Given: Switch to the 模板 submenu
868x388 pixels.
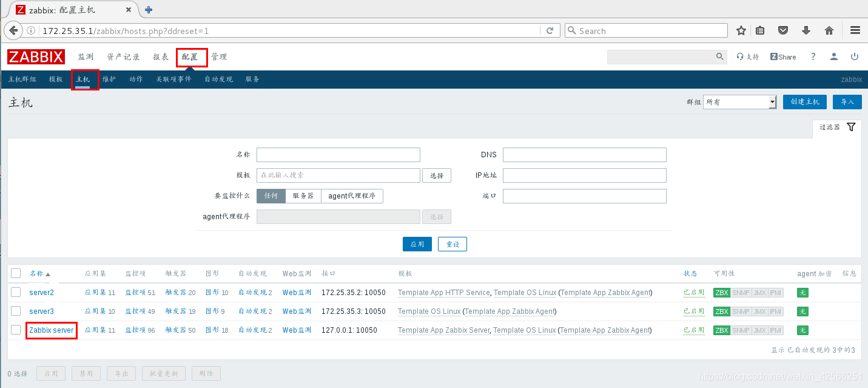Looking at the screenshot, I should [x=56, y=80].
